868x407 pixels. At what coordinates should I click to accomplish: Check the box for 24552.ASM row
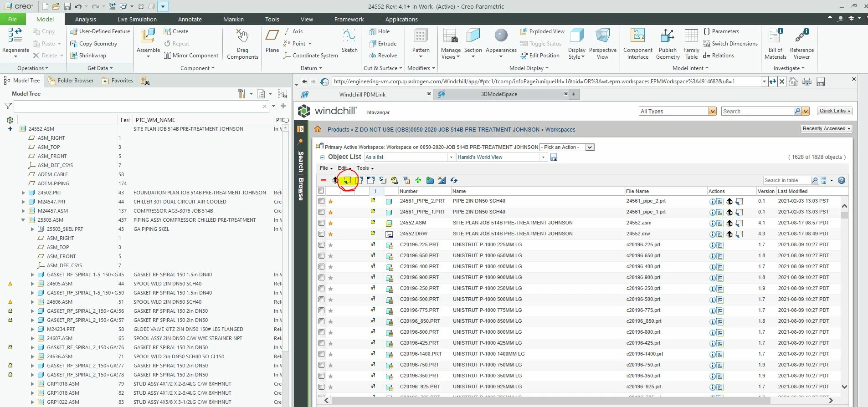coord(321,223)
